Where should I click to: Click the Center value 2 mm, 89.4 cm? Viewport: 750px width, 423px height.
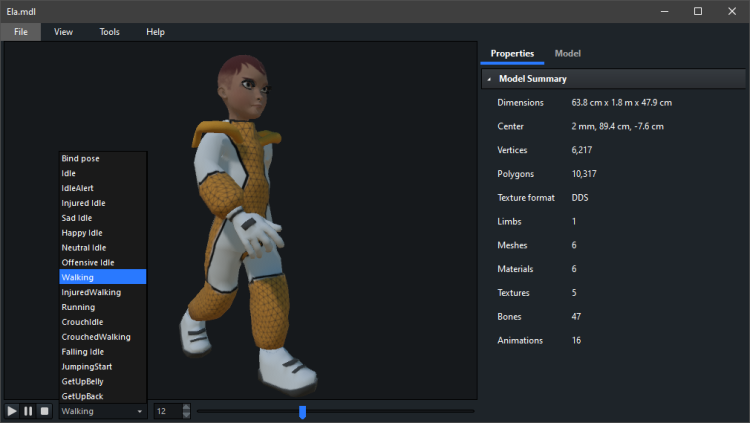tap(617, 126)
